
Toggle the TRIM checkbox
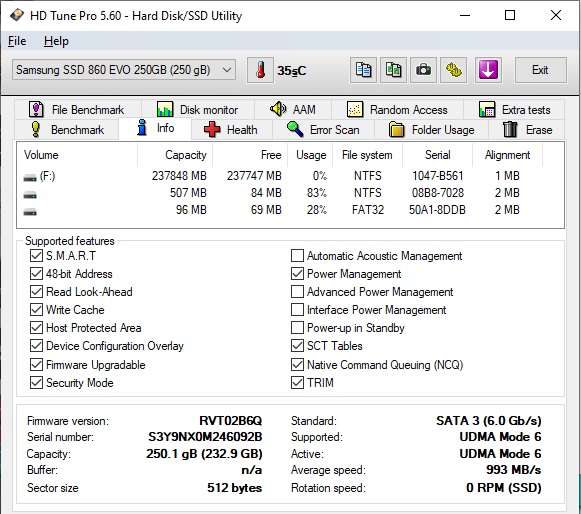click(x=297, y=383)
